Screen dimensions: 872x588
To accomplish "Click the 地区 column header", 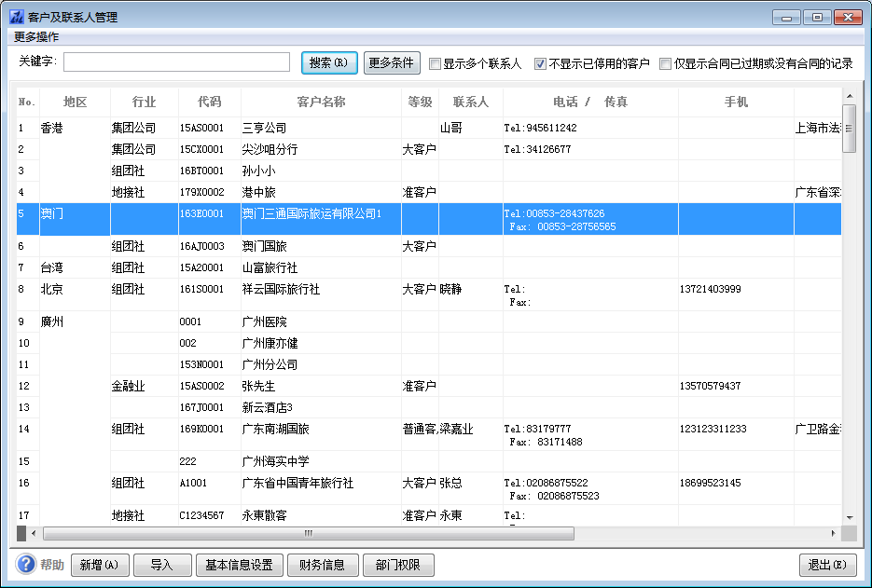I will click(x=75, y=102).
